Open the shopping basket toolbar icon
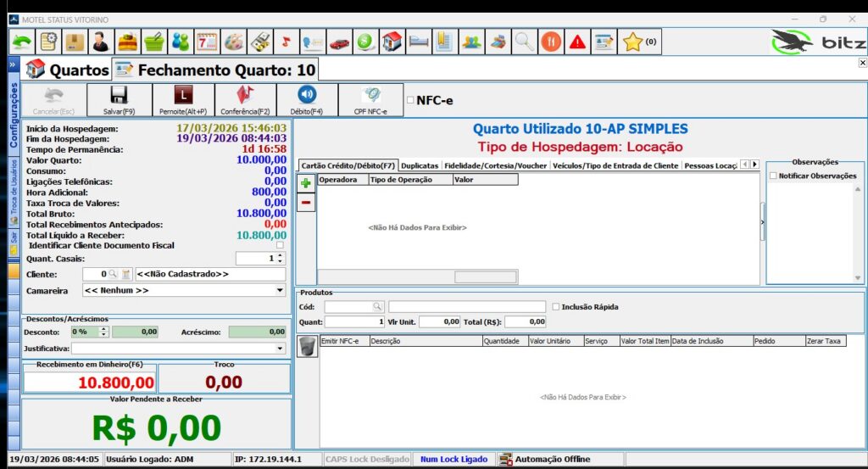 pyautogui.click(x=153, y=42)
